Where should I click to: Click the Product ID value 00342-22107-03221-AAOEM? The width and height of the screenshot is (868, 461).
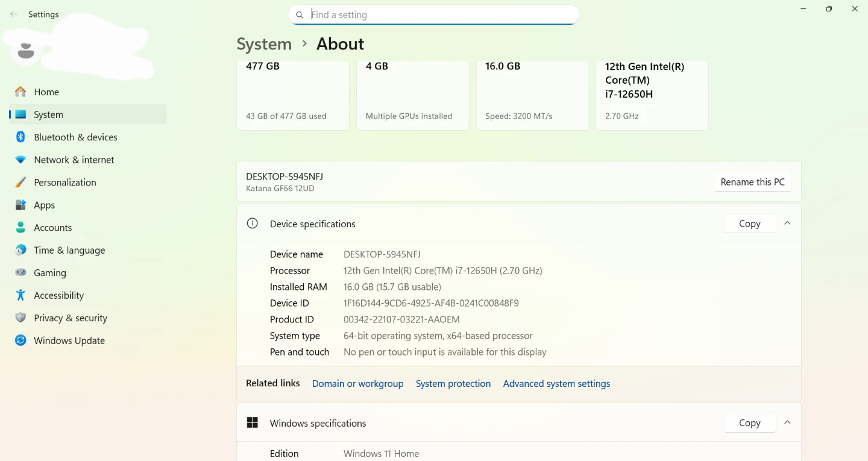401,319
